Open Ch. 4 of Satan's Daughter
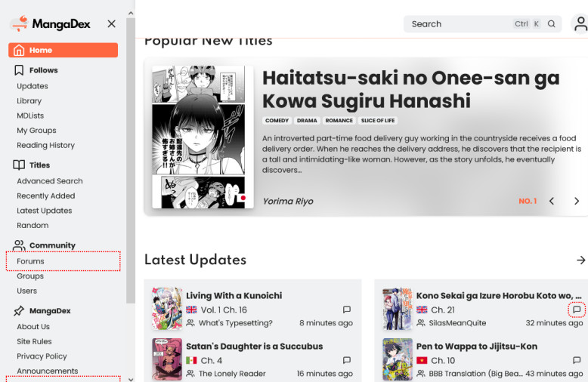Screen dimensions: 588x382 point(212,361)
